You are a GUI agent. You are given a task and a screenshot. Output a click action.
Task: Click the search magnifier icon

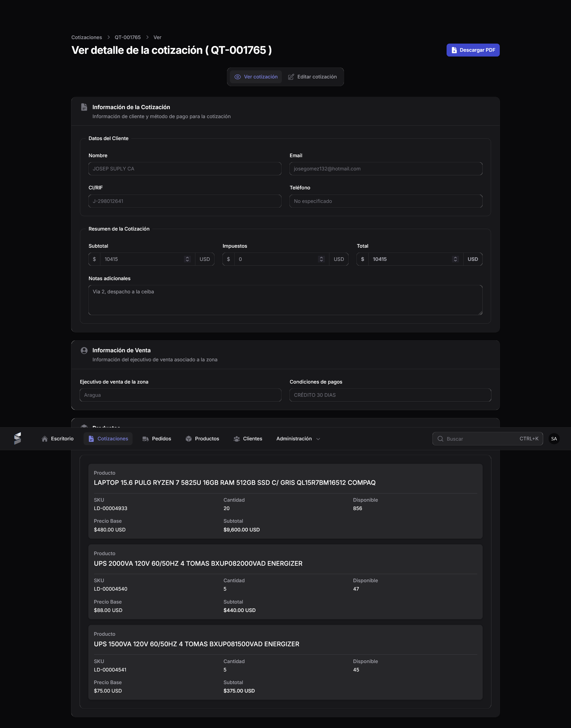[441, 439]
